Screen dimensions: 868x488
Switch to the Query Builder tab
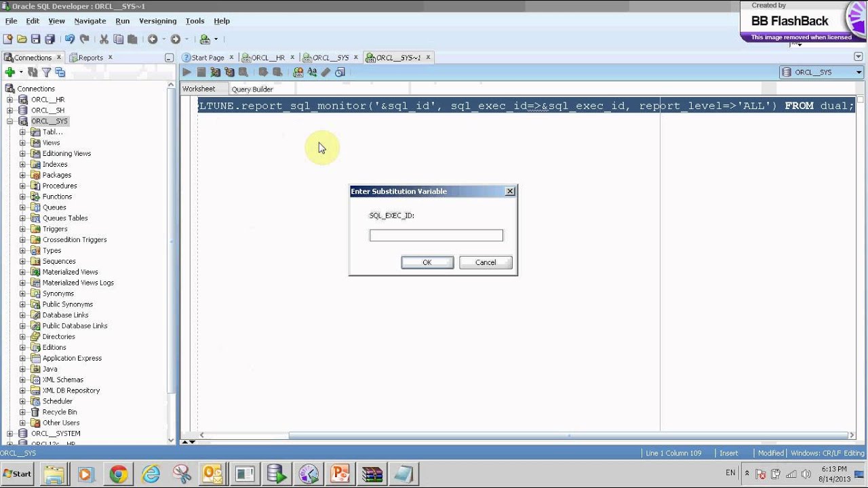point(252,89)
